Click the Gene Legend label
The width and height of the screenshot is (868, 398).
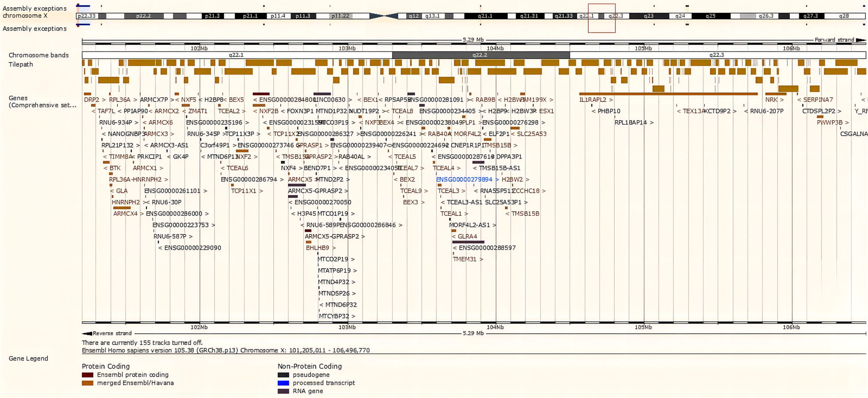point(28,359)
